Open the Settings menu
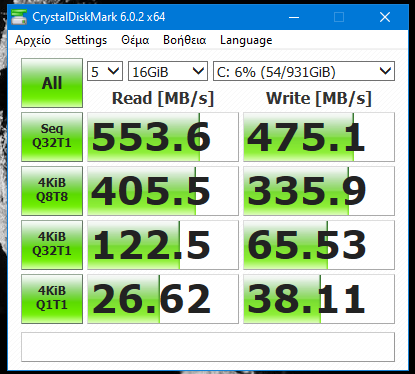415x374 pixels. click(x=86, y=40)
